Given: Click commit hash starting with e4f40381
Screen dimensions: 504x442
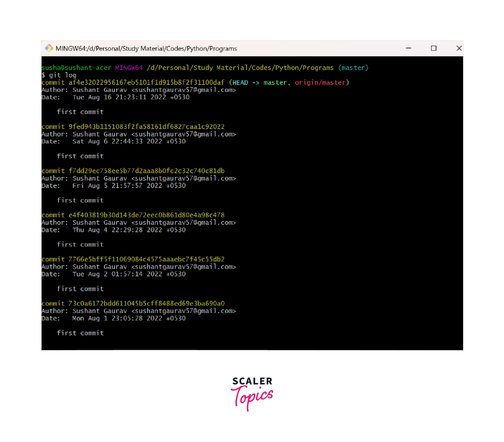Looking at the screenshot, I should (x=146, y=215).
